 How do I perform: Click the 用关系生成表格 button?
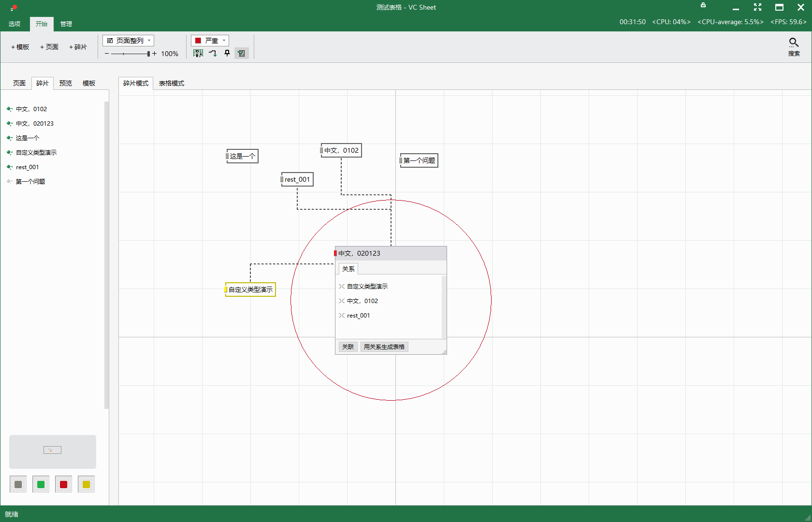click(384, 347)
